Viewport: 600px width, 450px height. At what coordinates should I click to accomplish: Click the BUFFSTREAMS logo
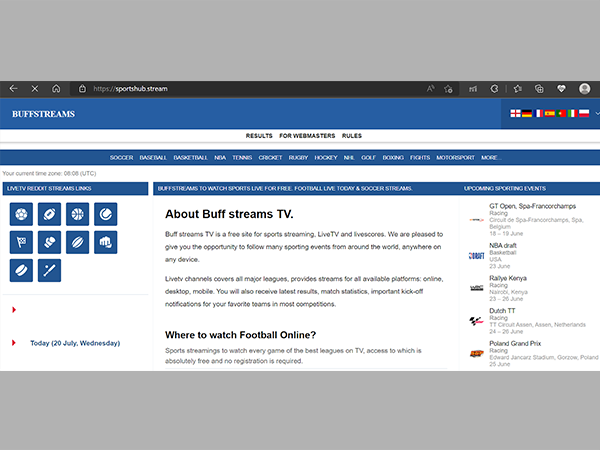44,114
